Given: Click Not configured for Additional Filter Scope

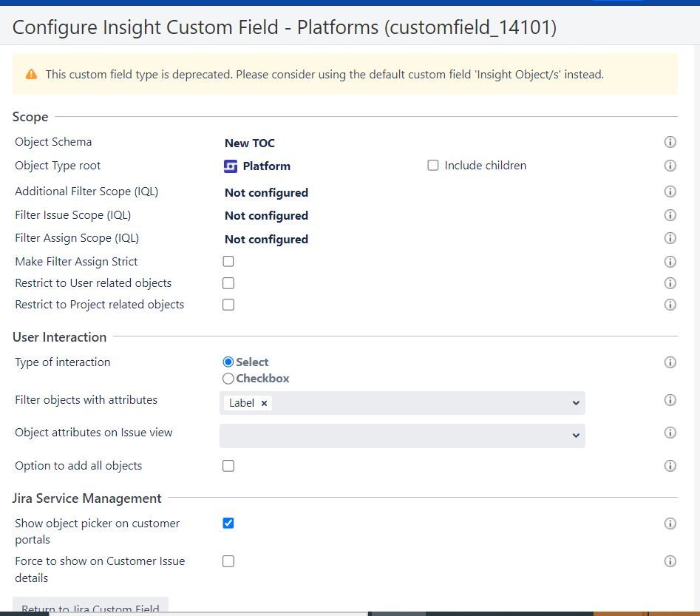Looking at the screenshot, I should (x=267, y=193).
